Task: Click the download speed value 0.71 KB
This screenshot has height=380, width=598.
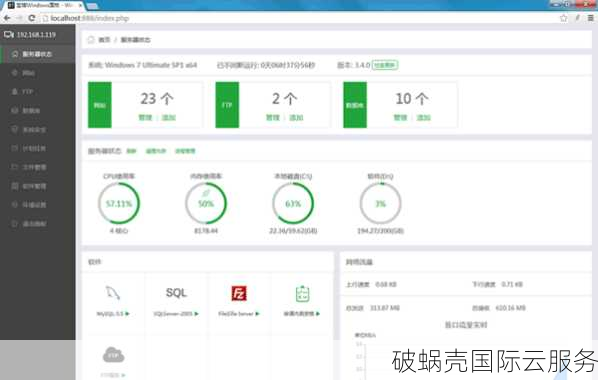Action: [x=512, y=285]
